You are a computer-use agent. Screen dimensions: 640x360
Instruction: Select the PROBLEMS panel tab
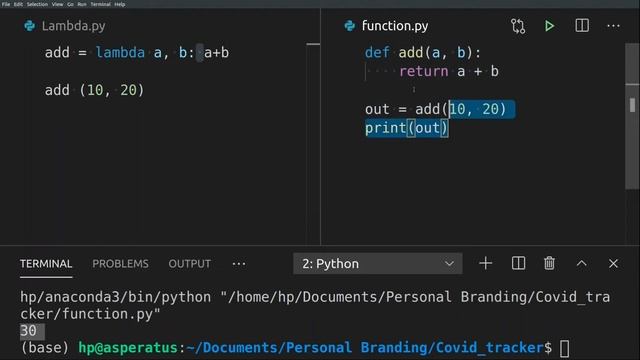[120, 264]
